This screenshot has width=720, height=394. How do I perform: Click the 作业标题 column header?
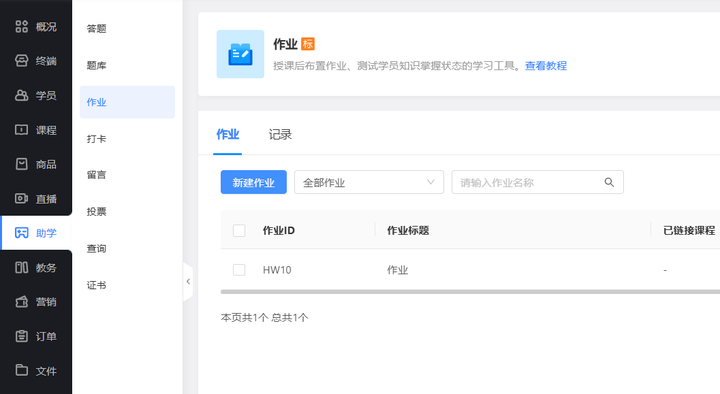(408, 231)
